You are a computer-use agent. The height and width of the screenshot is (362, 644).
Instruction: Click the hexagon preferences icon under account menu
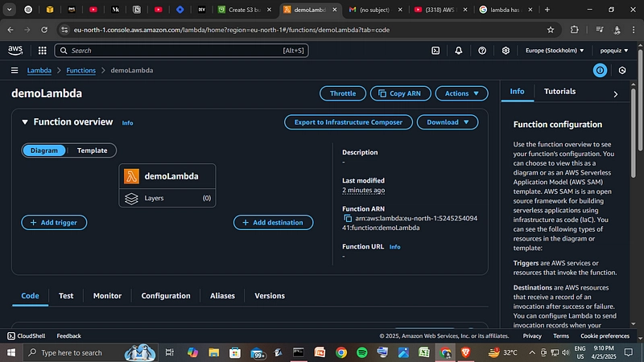tap(622, 70)
